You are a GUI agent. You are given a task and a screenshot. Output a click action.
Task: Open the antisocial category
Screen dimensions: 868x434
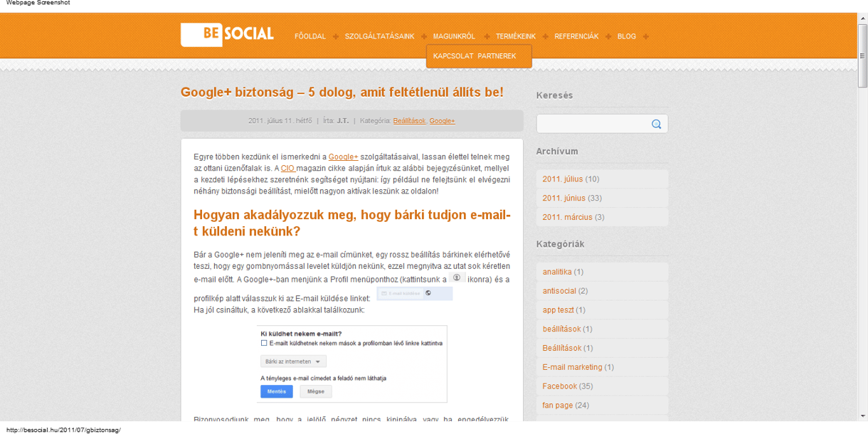(559, 290)
